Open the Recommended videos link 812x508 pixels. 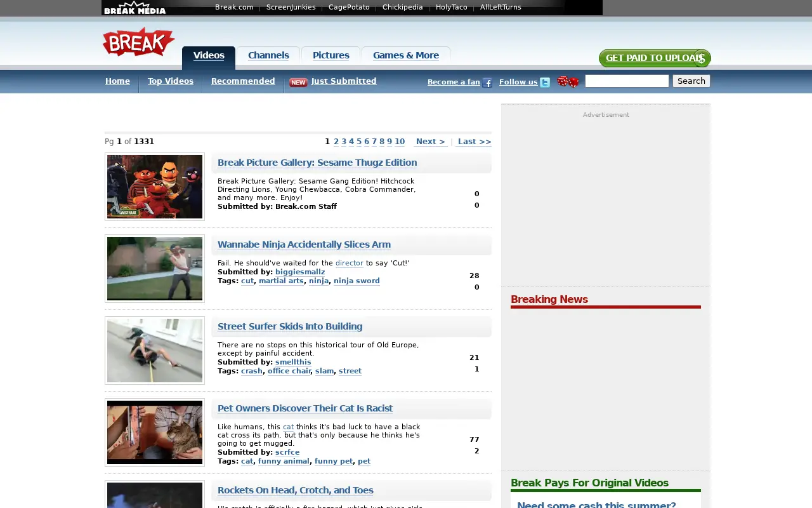[x=243, y=81]
